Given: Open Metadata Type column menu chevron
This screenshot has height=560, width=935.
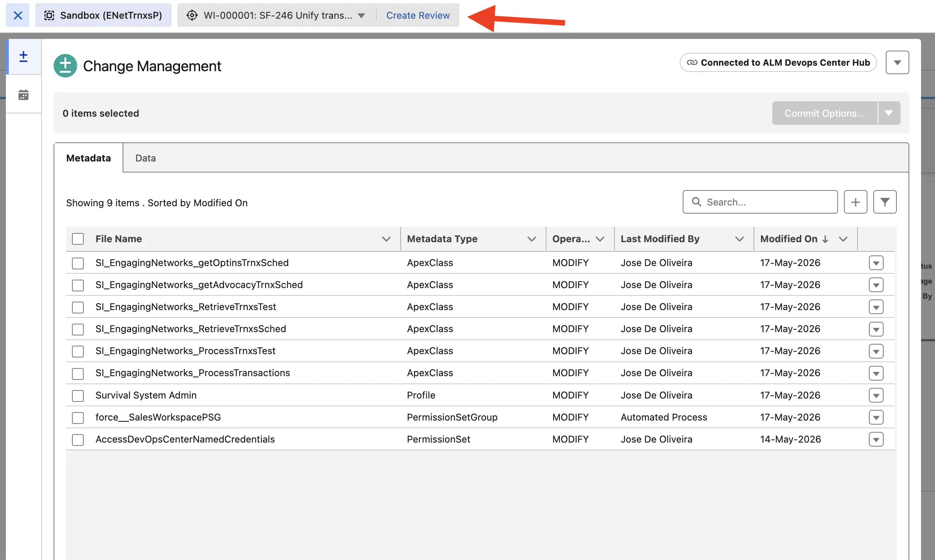Looking at the screenshot, I should 532,239.
